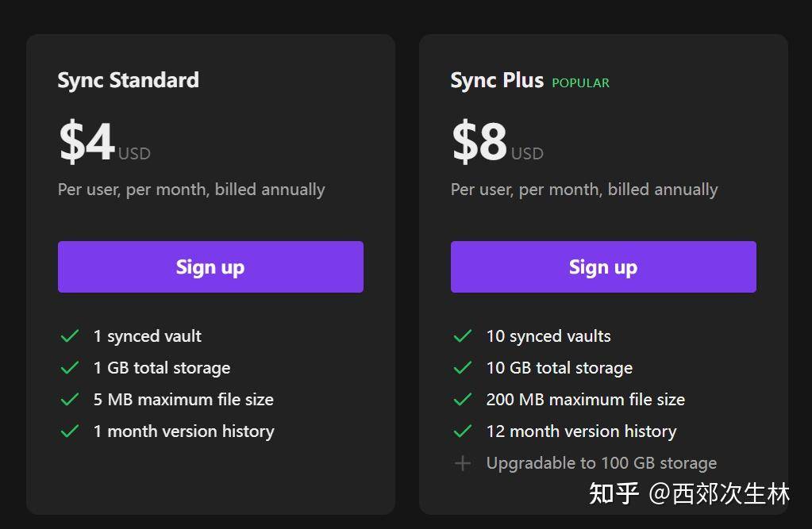Click the $4 USD price
The height and width of the screenshot is (529, 812).
click(x=105, y=141)
